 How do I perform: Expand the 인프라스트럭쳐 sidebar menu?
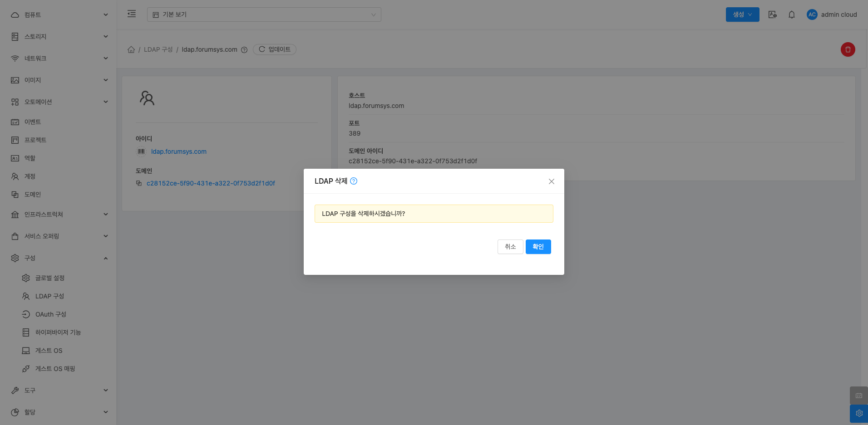point(59,214)
